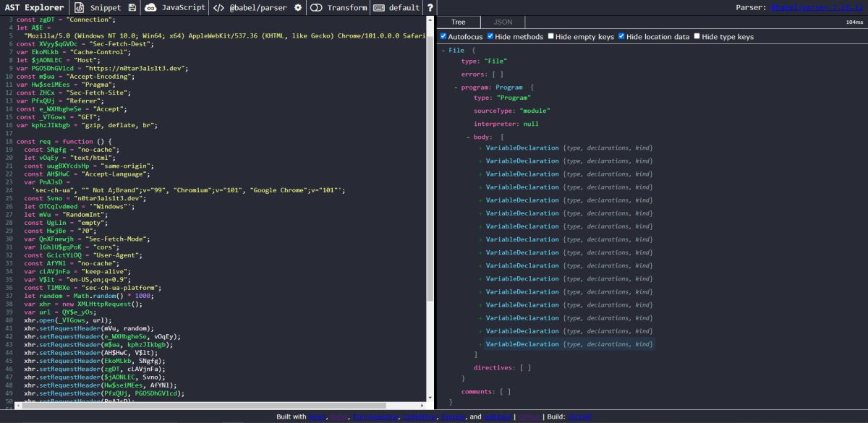The height and width of the screenshot is (423, 868).
Task: Click the "comments" key in the tree
Action: pos(478,392)
